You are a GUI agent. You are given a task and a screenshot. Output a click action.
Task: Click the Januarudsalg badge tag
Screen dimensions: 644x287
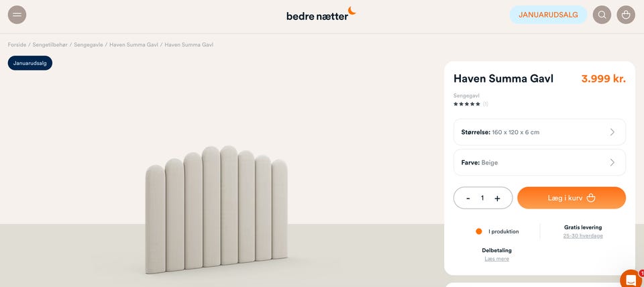click(x=30, y=63)
